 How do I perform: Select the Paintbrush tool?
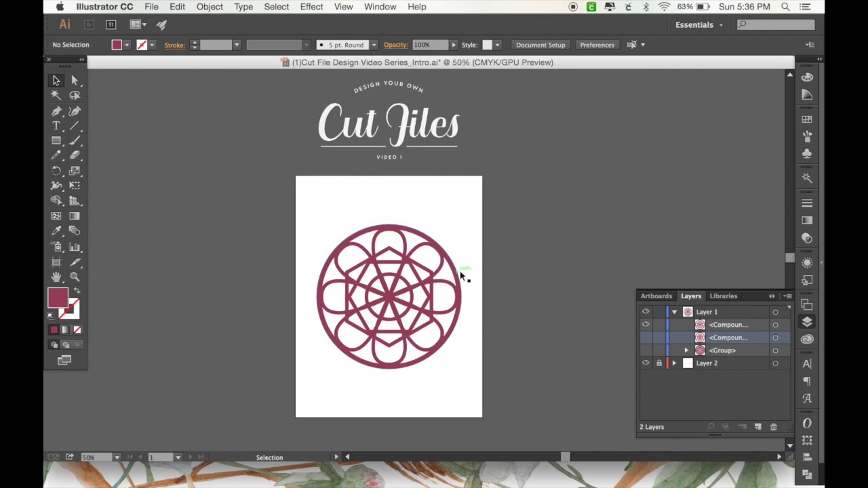[x=75, y=141]
